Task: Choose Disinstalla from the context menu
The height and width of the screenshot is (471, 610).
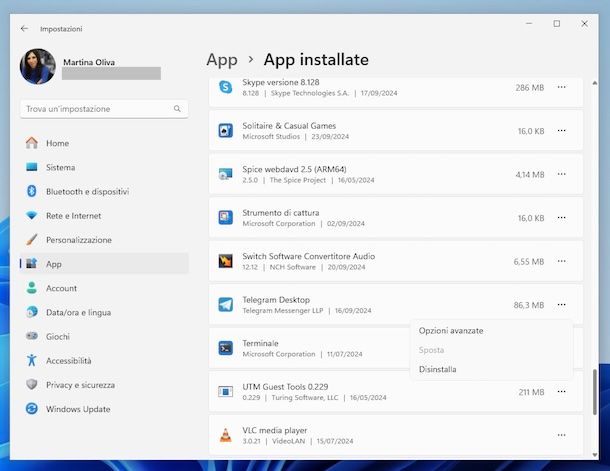Action: (438, 369)
